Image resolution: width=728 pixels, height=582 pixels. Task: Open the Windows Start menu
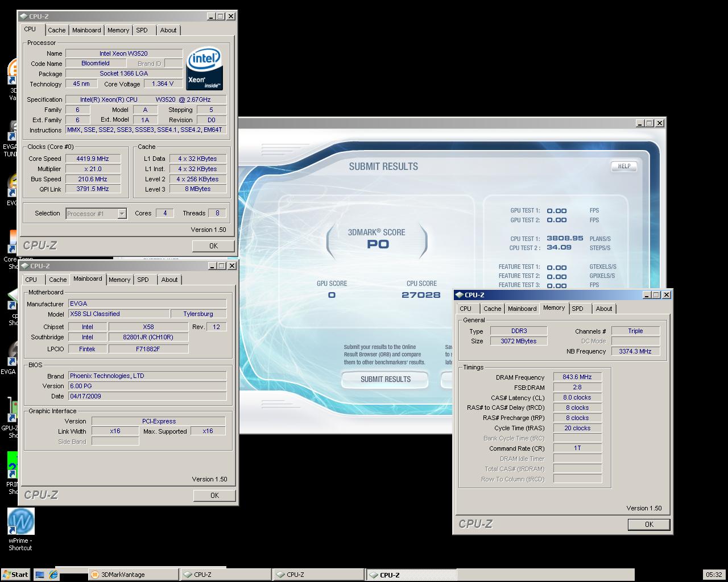tap(15, 575)
